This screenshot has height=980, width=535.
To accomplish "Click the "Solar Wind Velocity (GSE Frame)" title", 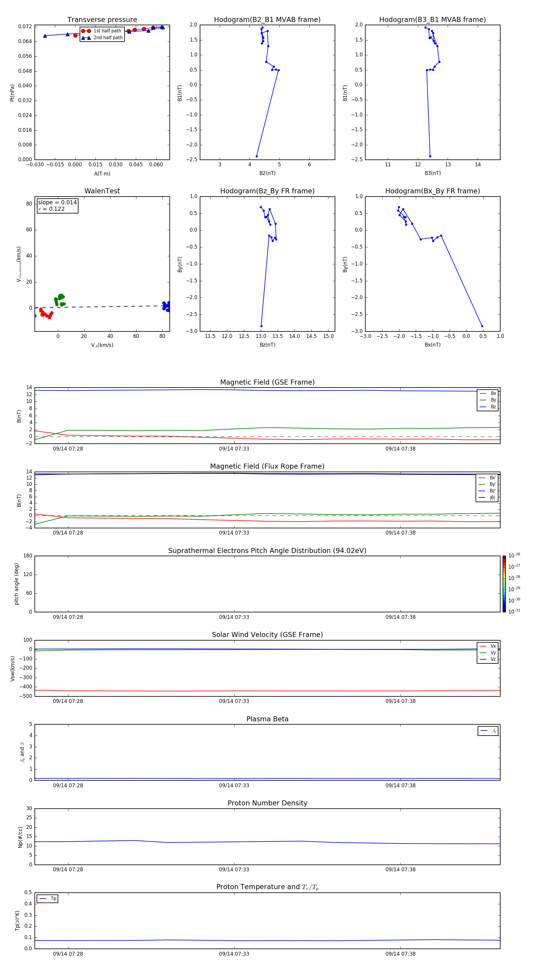I will pyautogui.click(x=267, y=635).
